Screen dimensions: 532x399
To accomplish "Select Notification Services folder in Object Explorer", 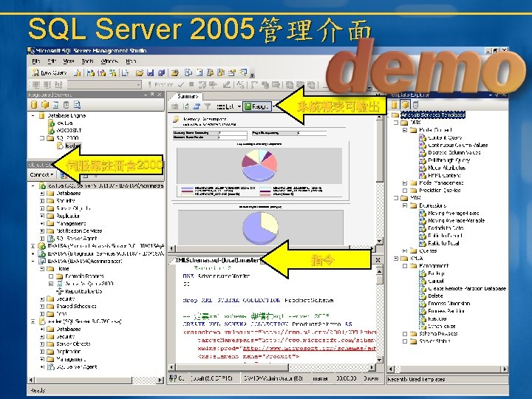I will tap(79, 231).
